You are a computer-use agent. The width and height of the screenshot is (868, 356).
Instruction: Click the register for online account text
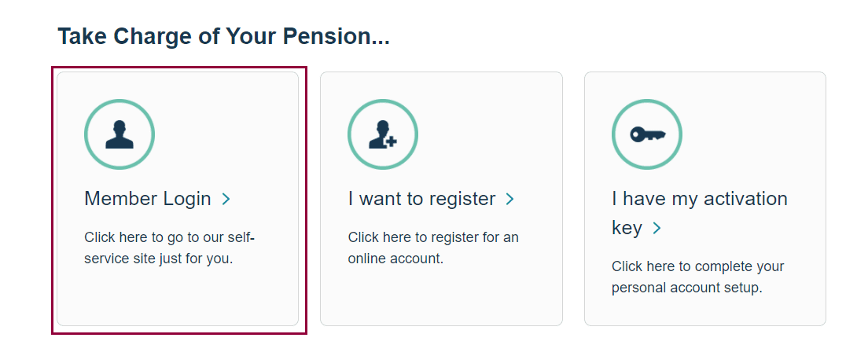pos(433,248)
